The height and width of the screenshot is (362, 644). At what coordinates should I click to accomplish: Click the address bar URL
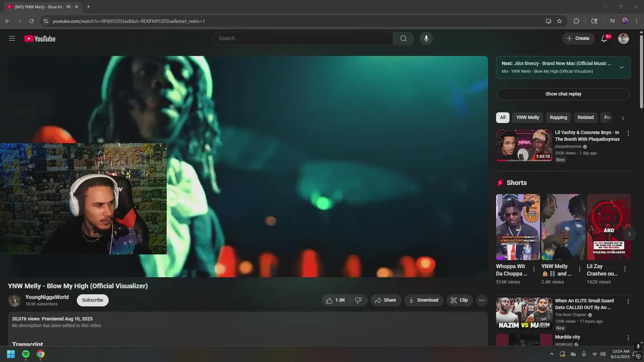128,21
